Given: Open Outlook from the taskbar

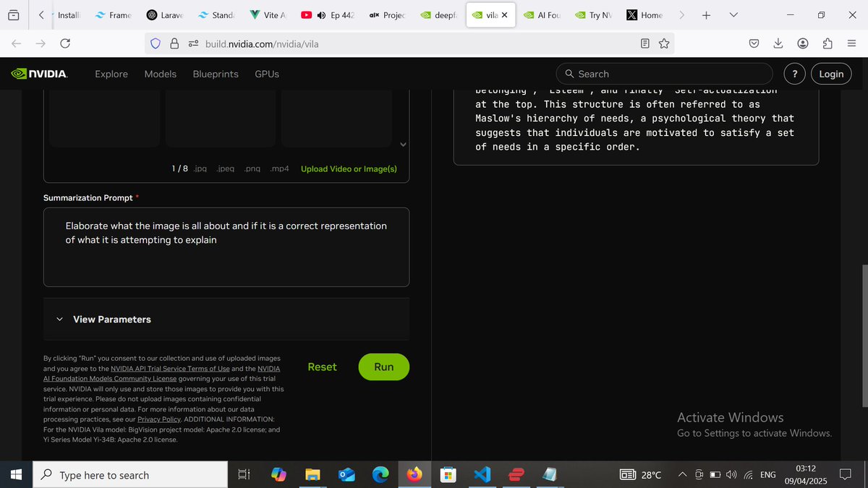Looking at the screenshot, I should click(346, 475).
